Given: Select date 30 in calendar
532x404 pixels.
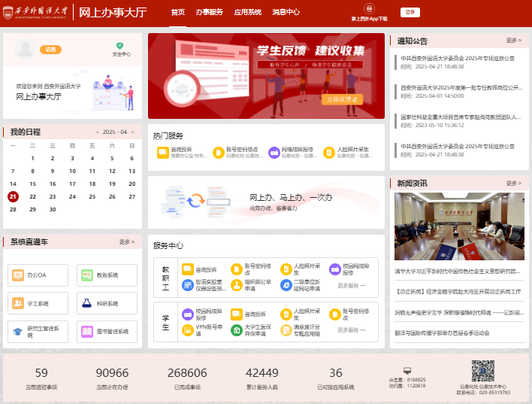Looking at the screenshot, I should coord(53,209).
